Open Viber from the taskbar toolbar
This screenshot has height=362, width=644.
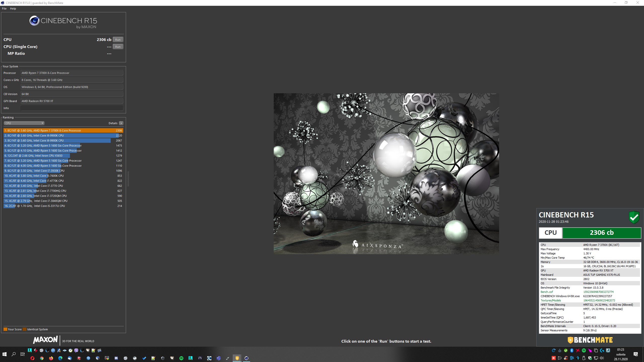coord(76,350)
